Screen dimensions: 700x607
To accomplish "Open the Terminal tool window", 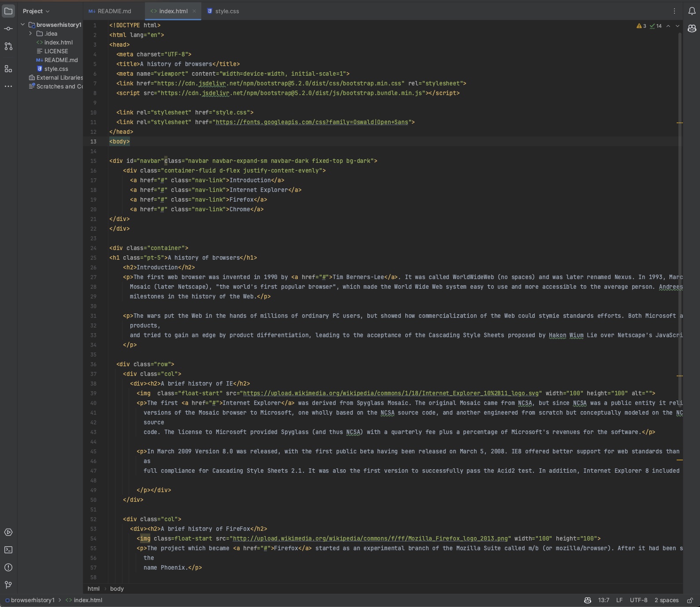I will click(8, 550).
